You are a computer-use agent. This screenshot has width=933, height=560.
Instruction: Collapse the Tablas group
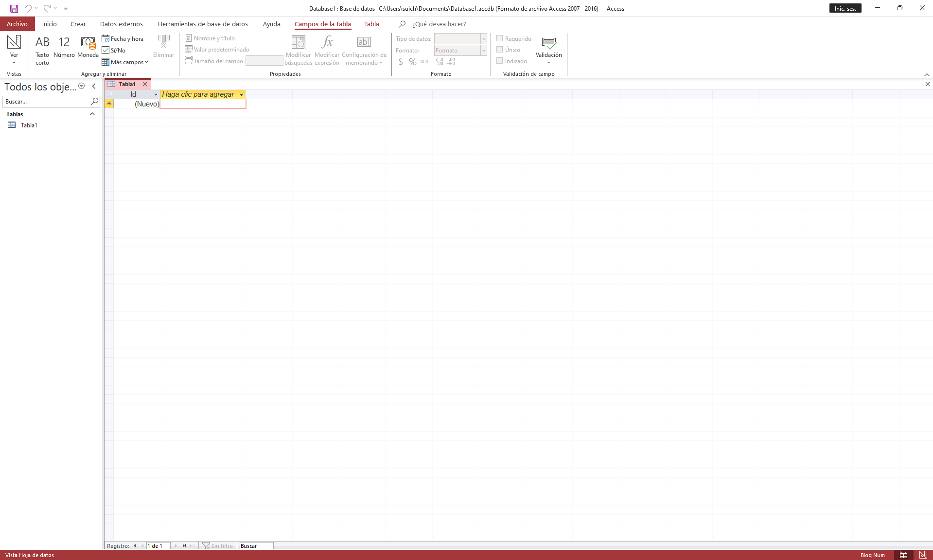click(92, 114)
